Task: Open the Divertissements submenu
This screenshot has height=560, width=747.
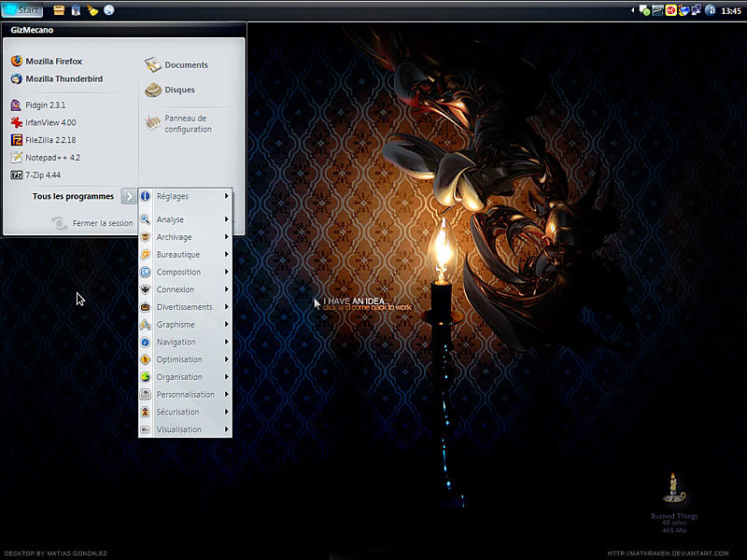Action: 185,307
